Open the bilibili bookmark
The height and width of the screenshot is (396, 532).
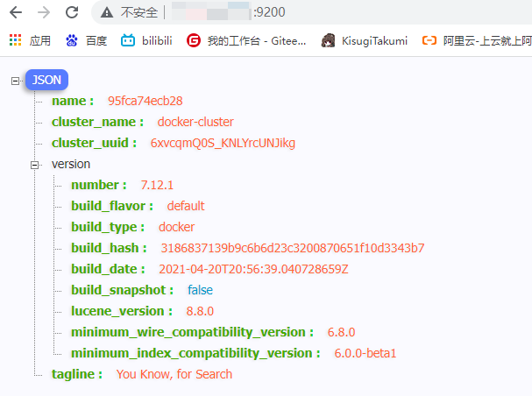(147, 40)
